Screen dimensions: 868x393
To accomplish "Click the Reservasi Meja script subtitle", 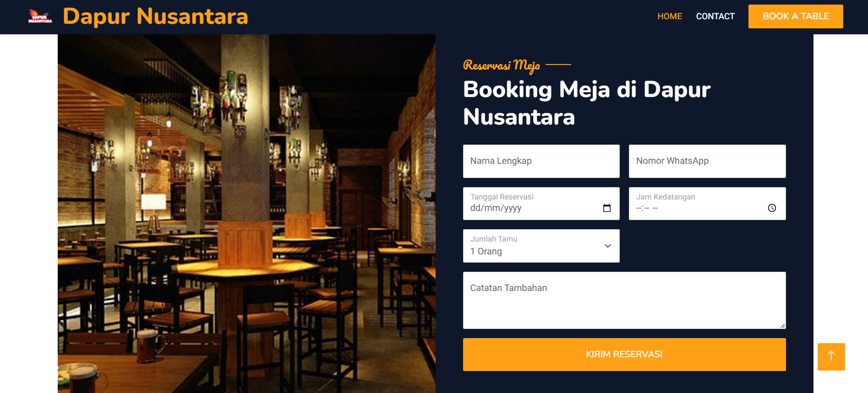I will tap(502, 65).
